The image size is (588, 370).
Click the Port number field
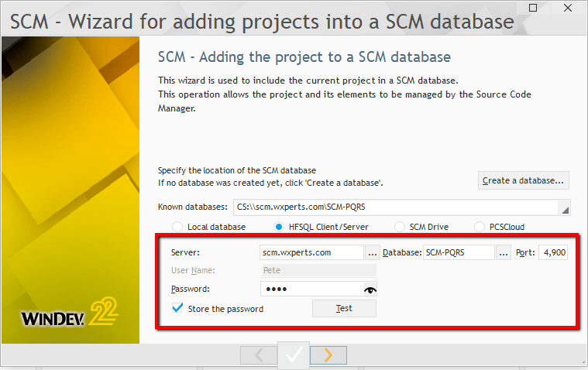pyautogui.click(x=553, y=252)
